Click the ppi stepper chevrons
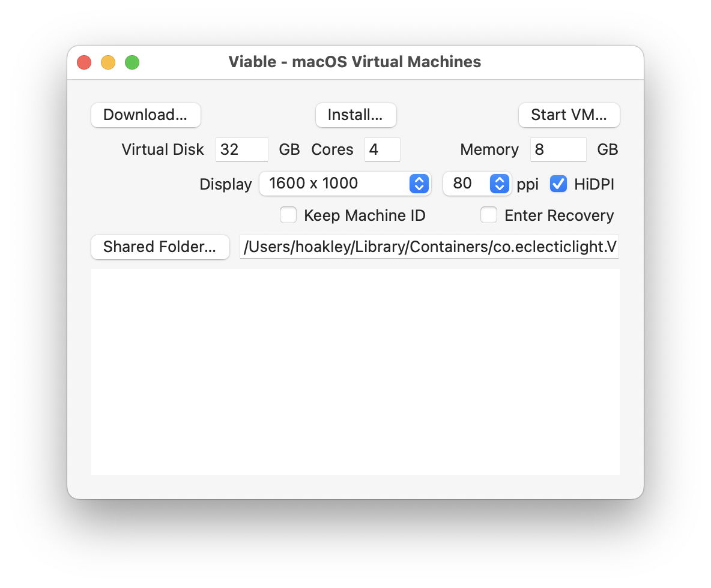 pos(500,184)
